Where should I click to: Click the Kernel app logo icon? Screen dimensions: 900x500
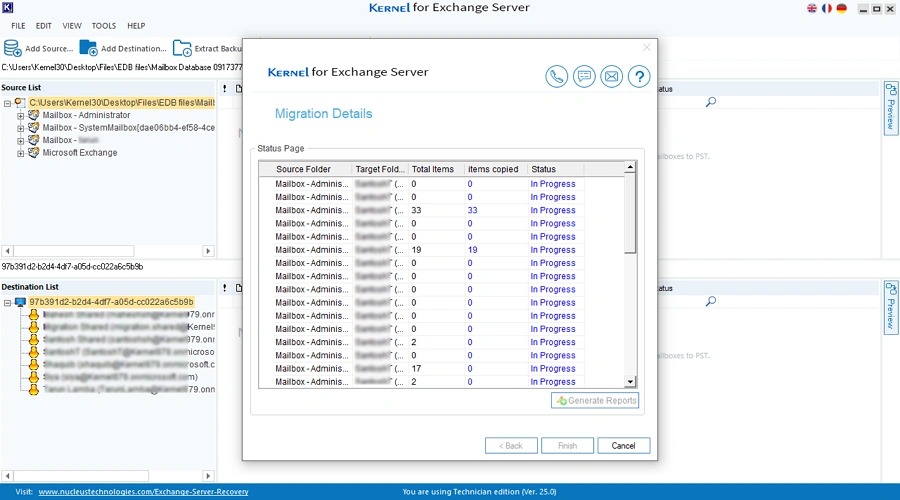tap(7, 7)
